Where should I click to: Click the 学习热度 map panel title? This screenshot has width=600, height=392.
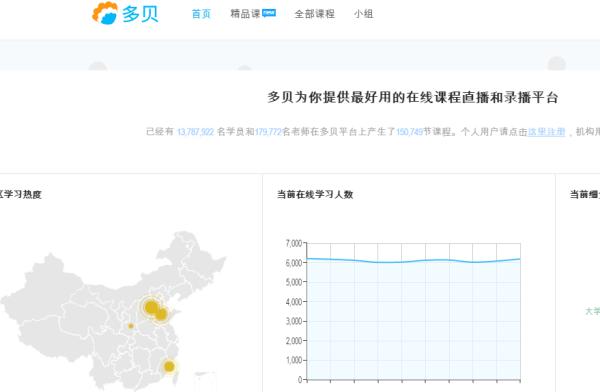point(20,194)
